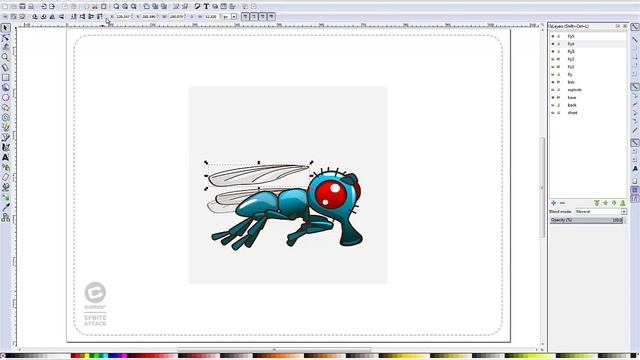Raise selection to top
Viewport: 640px width, 360px height.
pyautogui.click(x=100, y=17)
